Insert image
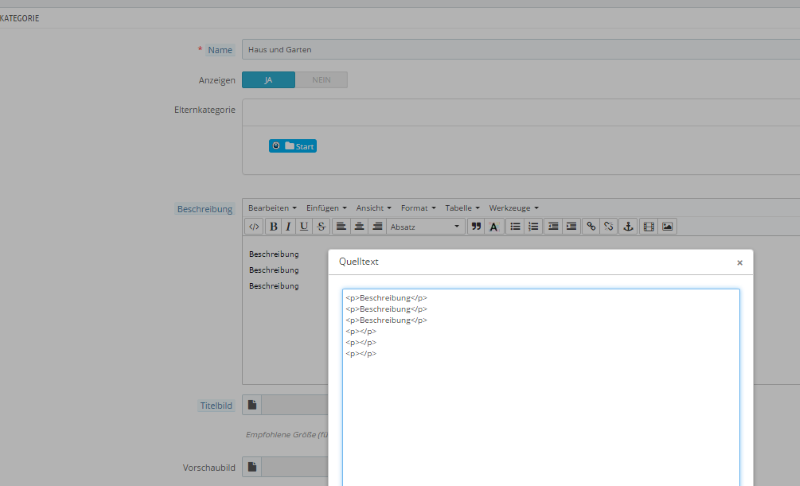 click(667, 227)
